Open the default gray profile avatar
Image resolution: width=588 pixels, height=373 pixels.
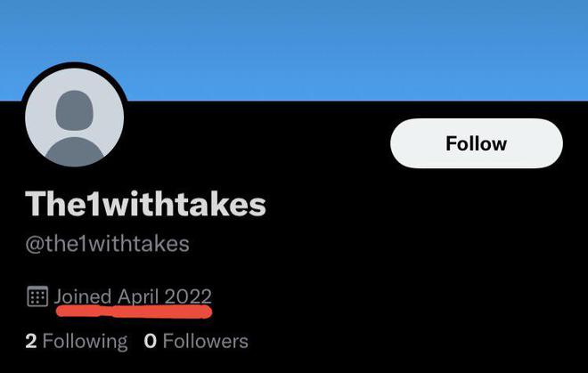[x=74, y=118]
